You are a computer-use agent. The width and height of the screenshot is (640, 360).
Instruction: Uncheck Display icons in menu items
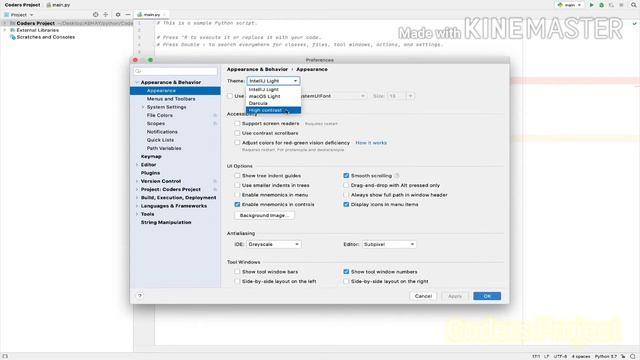click(x=346, y=204)
